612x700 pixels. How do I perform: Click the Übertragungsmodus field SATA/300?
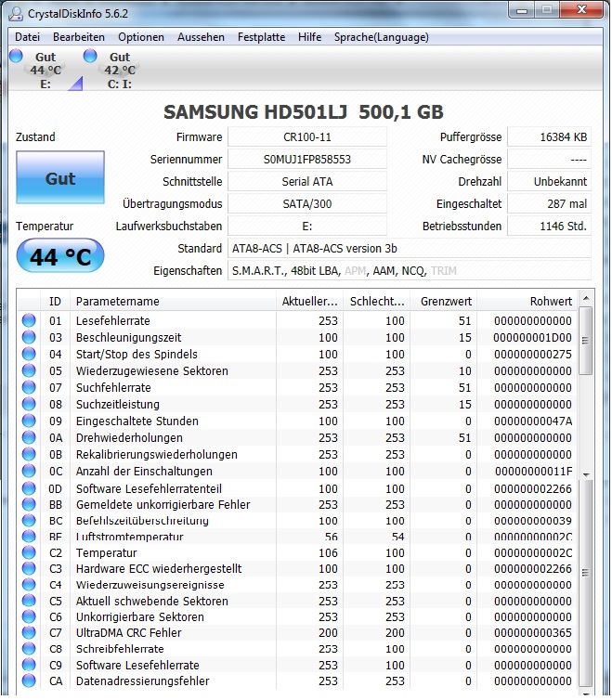(307, 204)
